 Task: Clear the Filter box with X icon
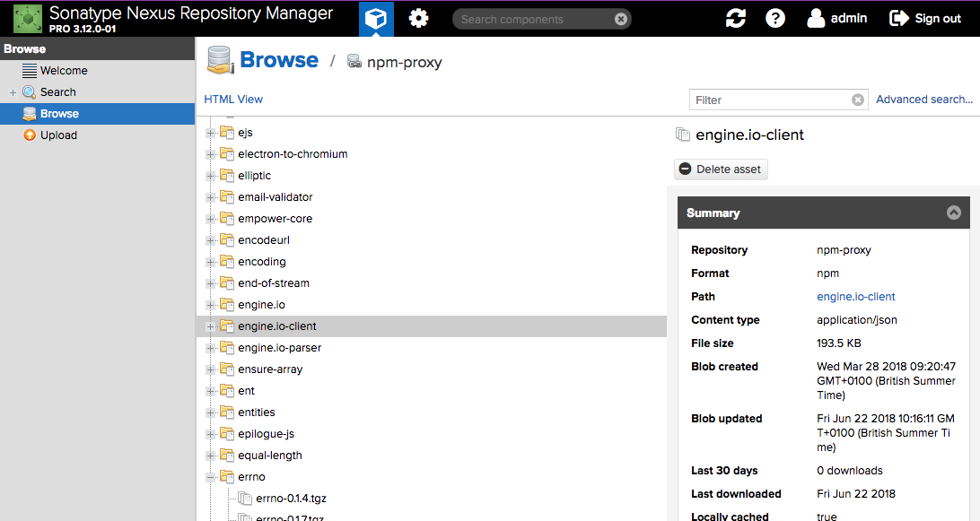(857, 100)
